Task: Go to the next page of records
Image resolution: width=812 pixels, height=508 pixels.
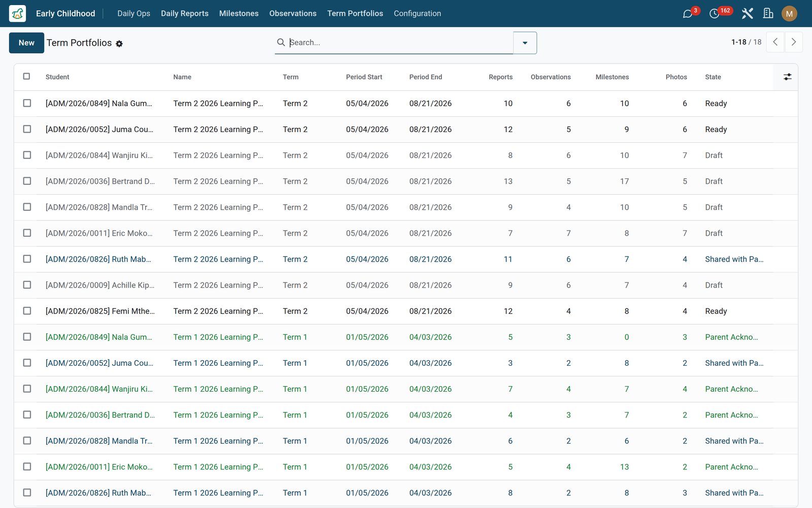Action: pyautogui.click(x=794, y=42)
